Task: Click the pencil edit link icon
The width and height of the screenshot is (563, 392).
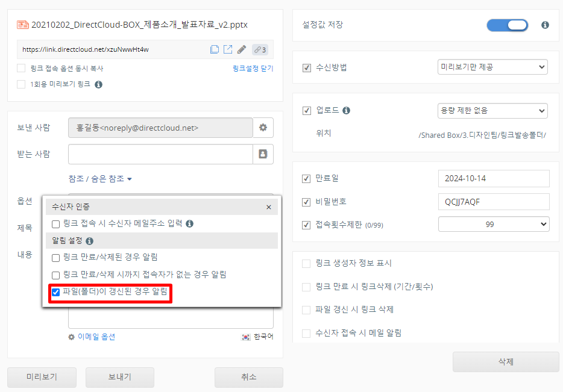Action: [242, 49]
